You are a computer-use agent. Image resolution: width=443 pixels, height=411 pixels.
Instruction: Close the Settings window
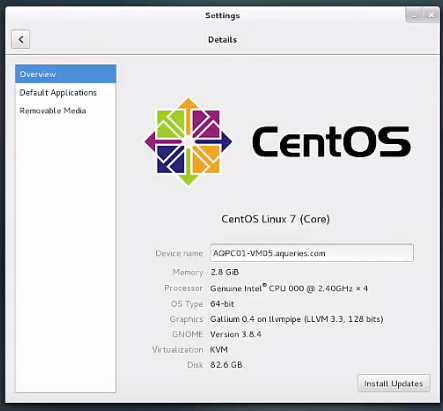coord(431,15)
